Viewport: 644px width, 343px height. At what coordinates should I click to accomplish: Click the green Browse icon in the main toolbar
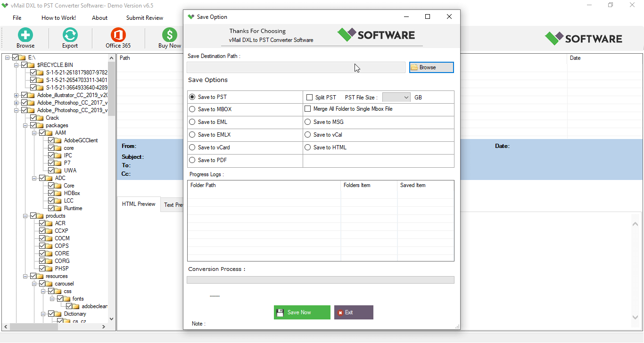(x=25, y=35)
